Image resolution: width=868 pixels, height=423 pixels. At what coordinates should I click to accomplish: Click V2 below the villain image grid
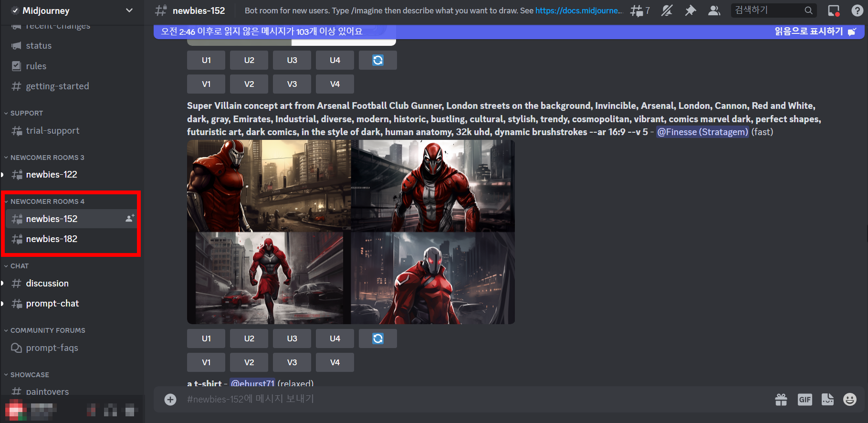(249, 362)
